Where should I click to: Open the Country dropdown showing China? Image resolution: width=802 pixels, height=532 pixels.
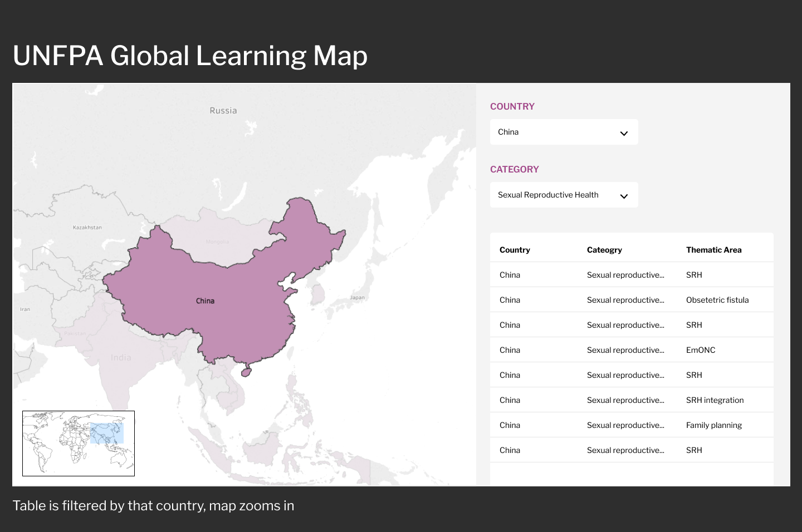pos(564,132)
